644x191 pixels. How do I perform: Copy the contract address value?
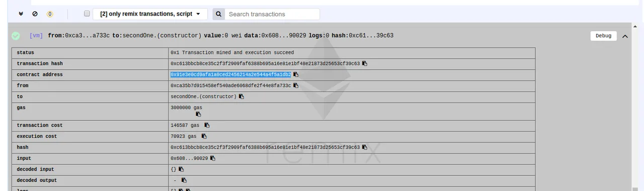click(x=296, y=75)
